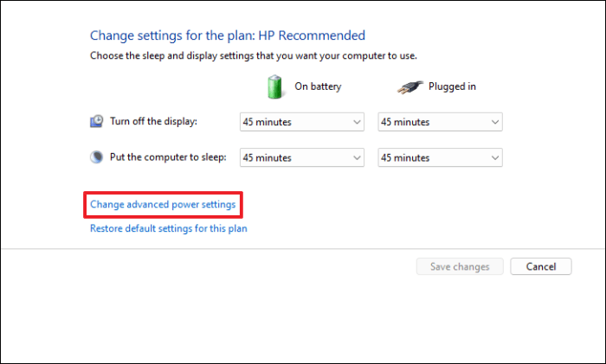The image size is (606, 364).
Task: Open the On battery sleep time dropdown
Action: (x=302, y=157)
